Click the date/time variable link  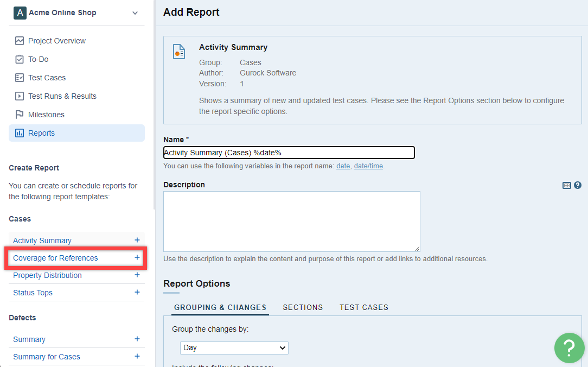point(368,166)
